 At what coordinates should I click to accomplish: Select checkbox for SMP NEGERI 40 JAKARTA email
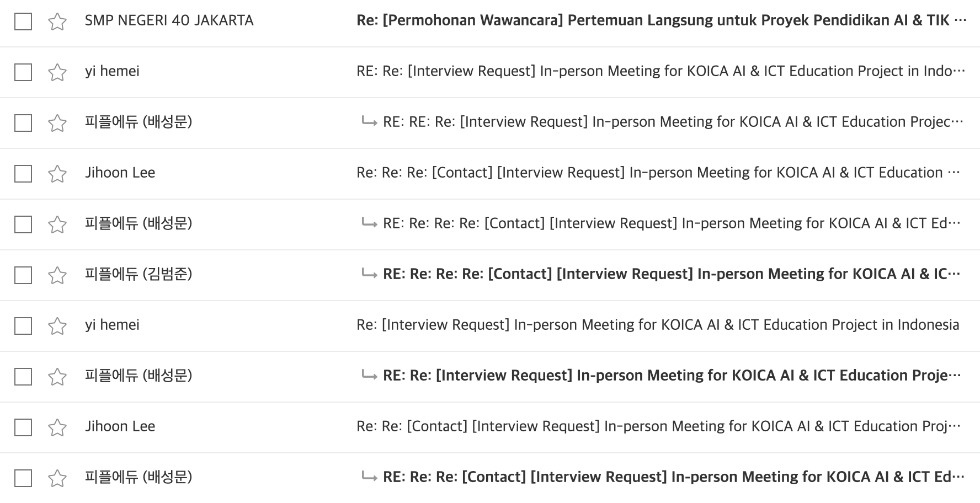[x=23, y=22]
